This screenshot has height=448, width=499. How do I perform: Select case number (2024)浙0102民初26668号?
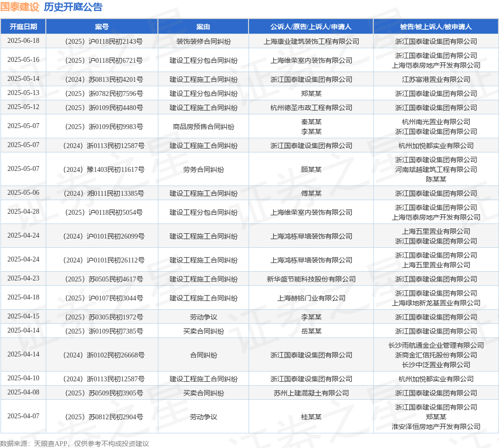point(104,355)
